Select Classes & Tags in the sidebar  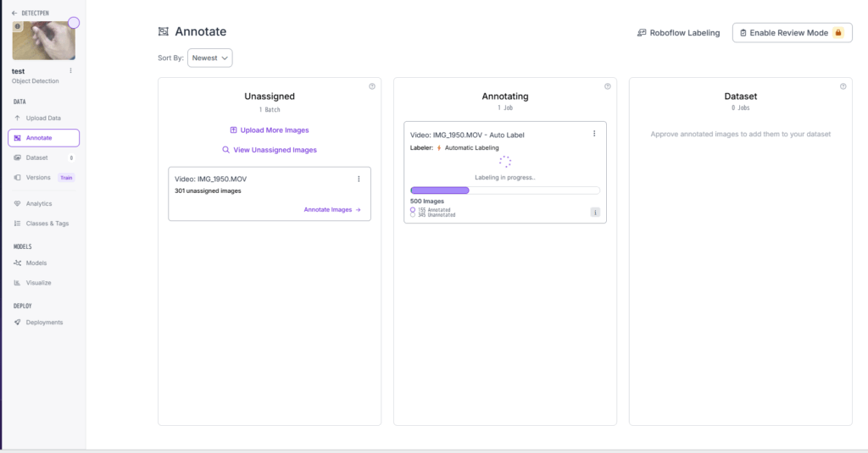[47, 224]
